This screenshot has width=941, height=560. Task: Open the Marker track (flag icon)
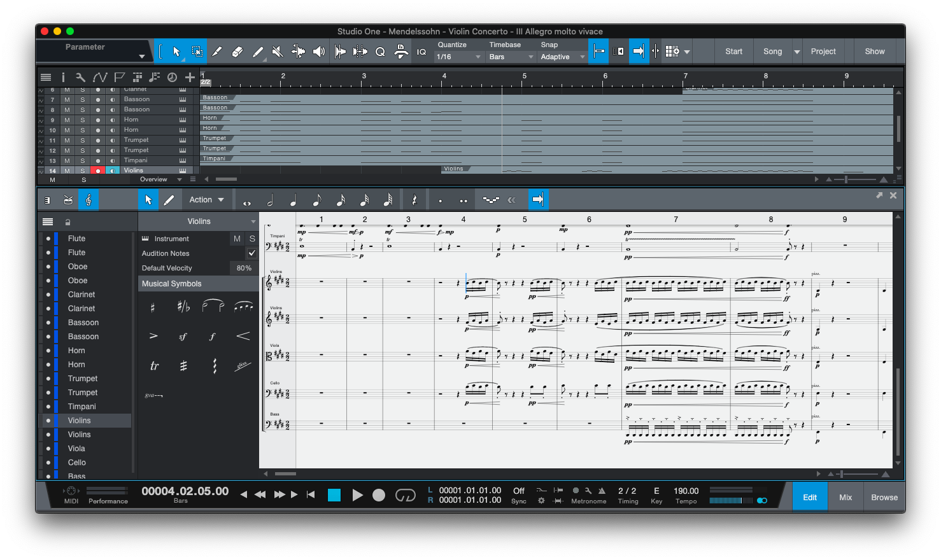(119, 78)
